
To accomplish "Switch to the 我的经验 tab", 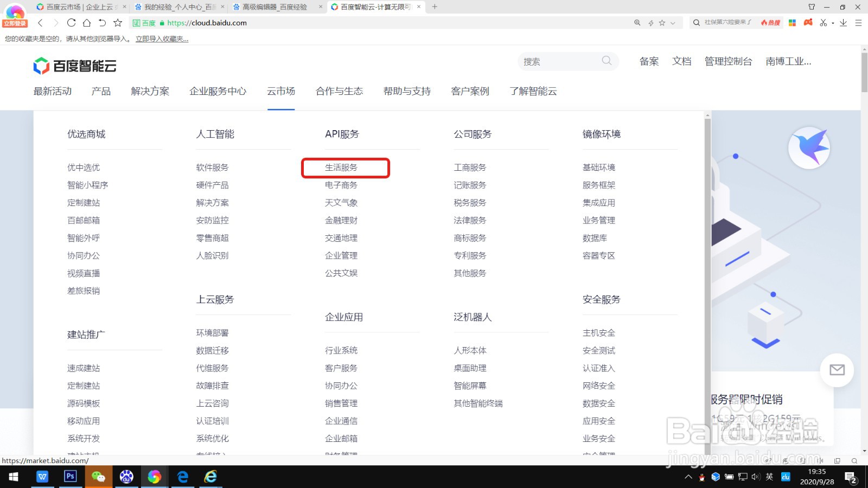I will point(179,7).
